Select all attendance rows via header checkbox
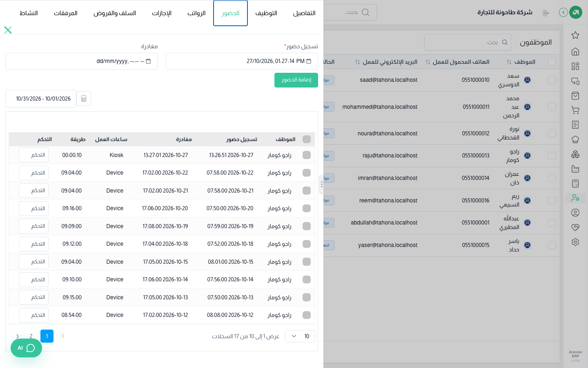 [307, 139]
